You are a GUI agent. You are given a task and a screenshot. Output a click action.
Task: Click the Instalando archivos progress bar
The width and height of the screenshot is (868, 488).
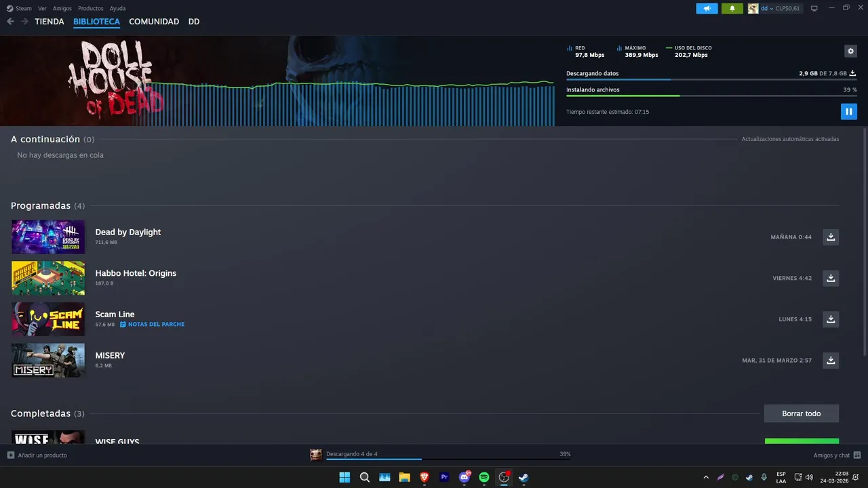click(x=711, y=96)
